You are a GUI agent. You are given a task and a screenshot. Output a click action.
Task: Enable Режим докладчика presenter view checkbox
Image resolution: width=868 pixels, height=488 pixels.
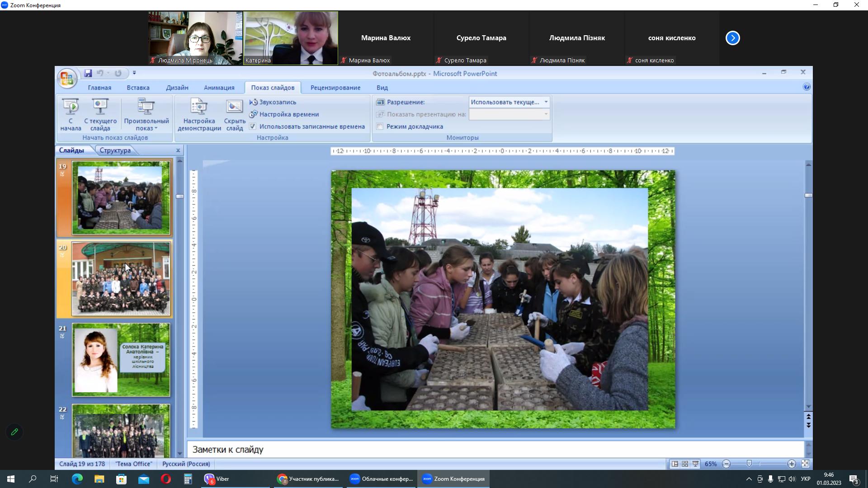point(380,127)
